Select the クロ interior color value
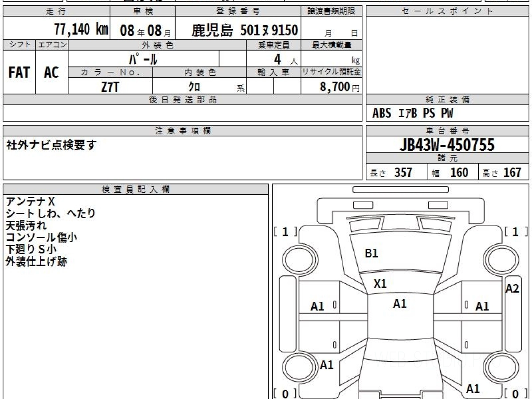The width and height of the screenshot is (532, 399). 194,87
